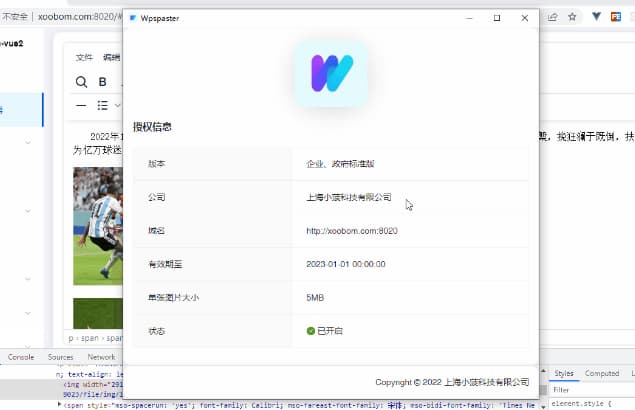The width and height of the screenshot is (635, 410).
Task: Toggle bold with the B toolbar icon
Action: coord(102,82)
